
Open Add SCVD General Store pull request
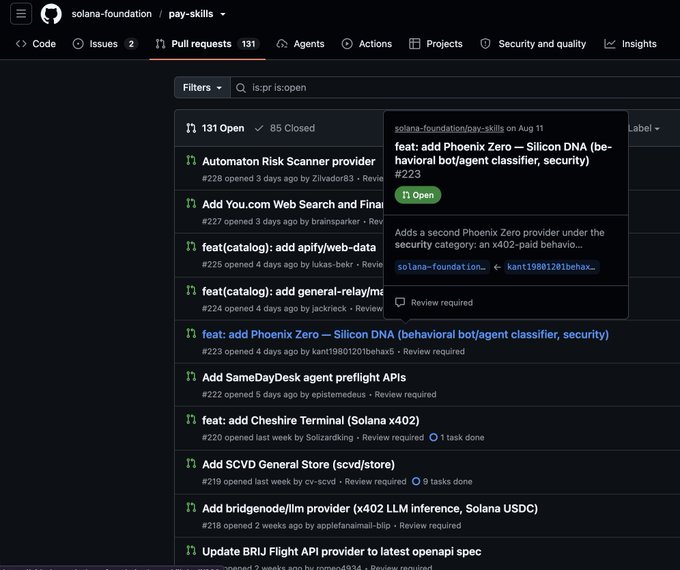[x=298, y=465]
